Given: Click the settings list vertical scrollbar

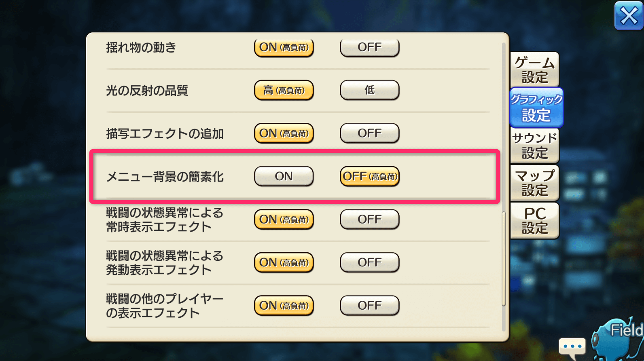Looking at the screenshot, I should pyautogui.click(x=504, y=259).
